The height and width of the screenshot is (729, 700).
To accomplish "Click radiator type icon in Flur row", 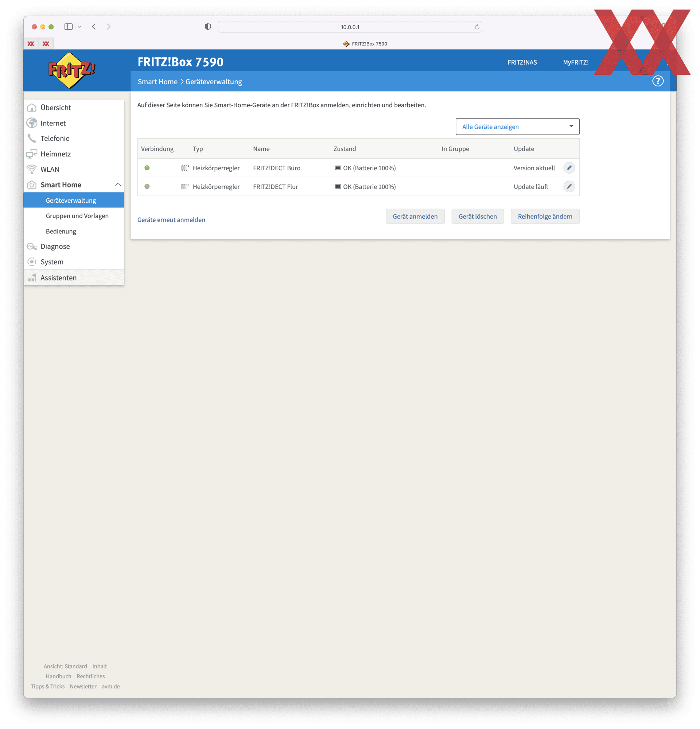I will point(185,186).
